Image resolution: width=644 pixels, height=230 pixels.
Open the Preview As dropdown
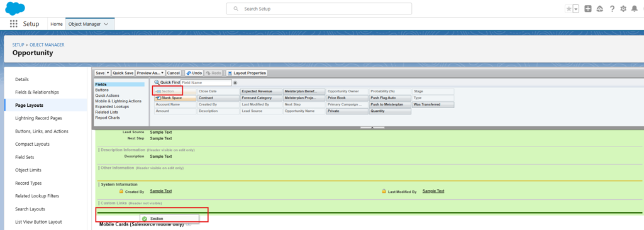coord(150,73)
